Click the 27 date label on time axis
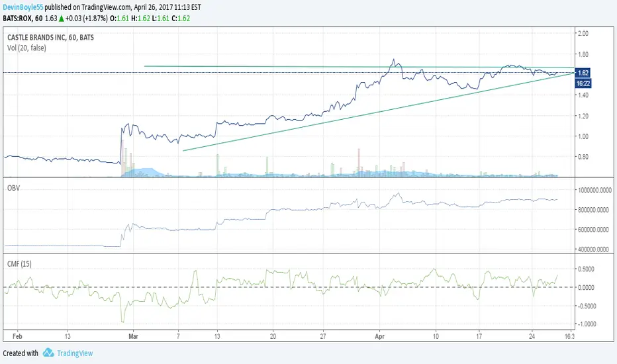The width and height of the screenshot is (617, 364). tap(323, 336)
